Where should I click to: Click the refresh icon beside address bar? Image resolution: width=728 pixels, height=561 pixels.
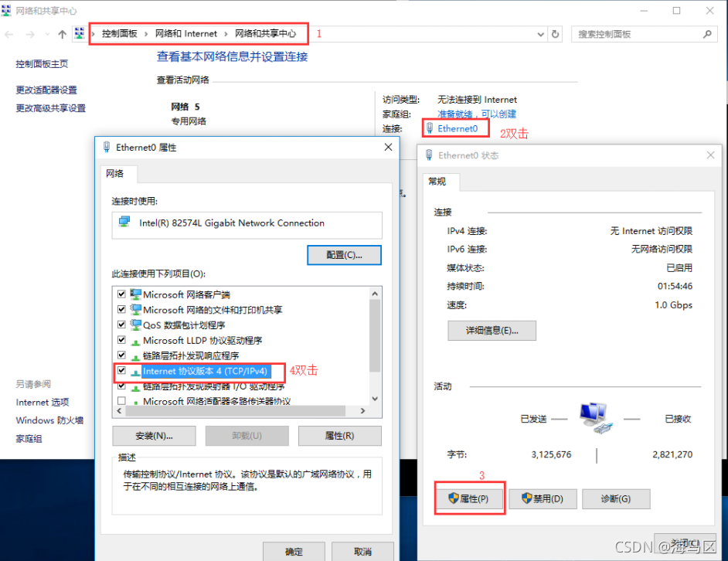555,34
